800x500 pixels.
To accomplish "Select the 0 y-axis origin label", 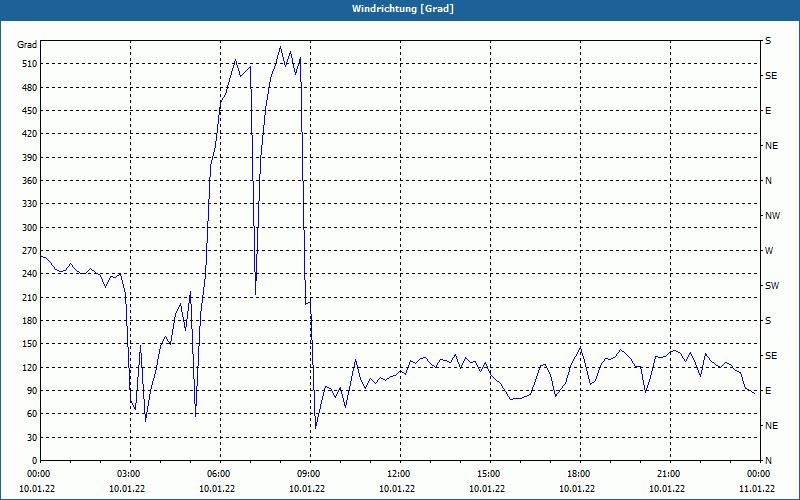I will pyautogui.click(x=35, y=461).
